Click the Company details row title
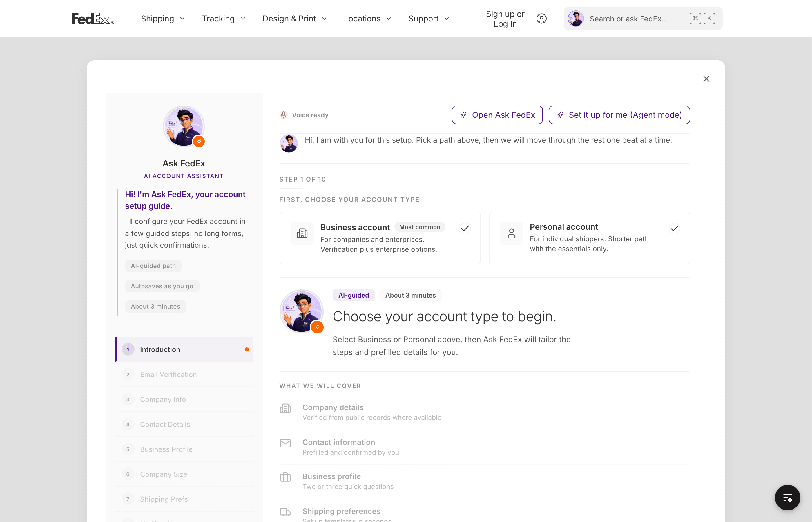Viewport: 812px width, 522px height. (x=333, y=407)
